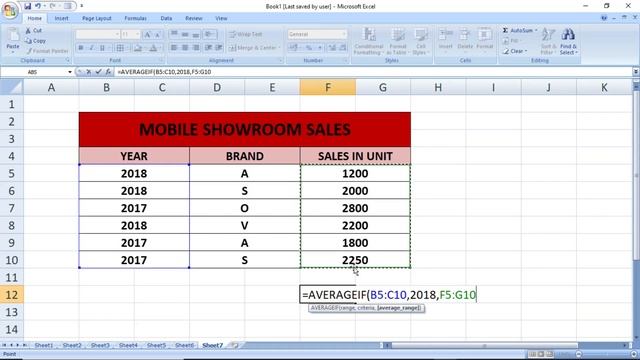
Task: Click the MOBILE SHOWROOM SALES title
Action: [245, 130]
